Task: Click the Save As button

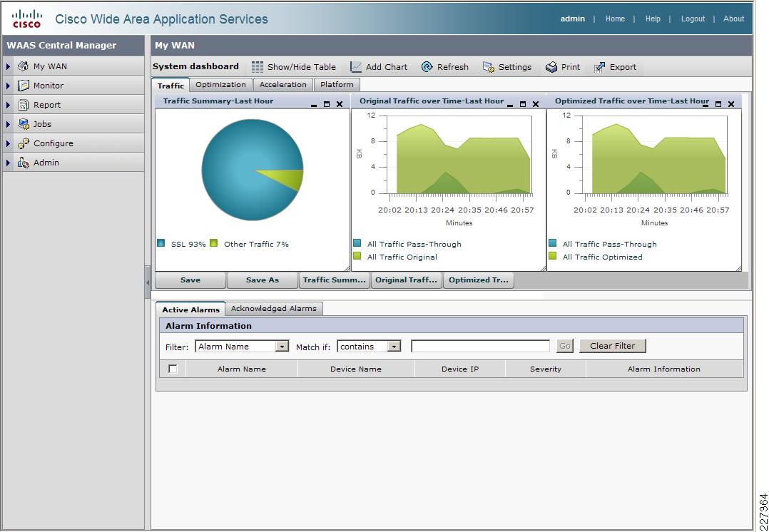Action: (263, 280)
